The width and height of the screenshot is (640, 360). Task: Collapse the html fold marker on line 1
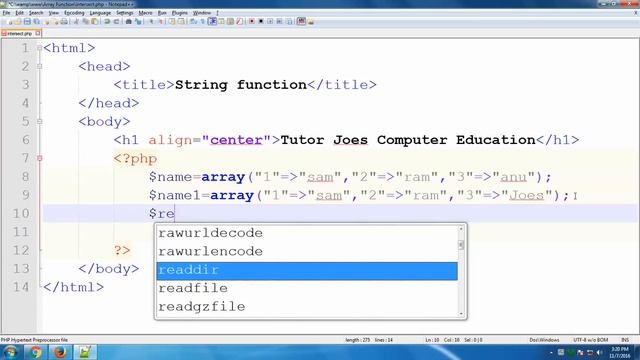[x=40, y=48]
